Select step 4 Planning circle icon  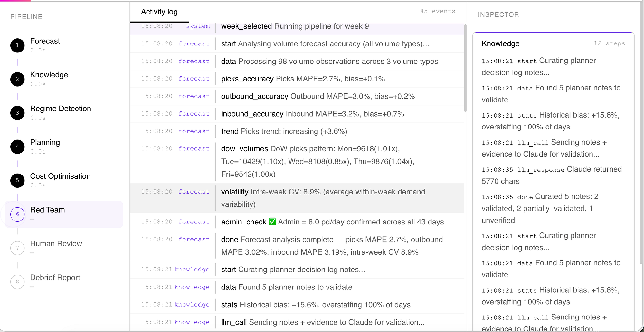[x=17, y=147]
